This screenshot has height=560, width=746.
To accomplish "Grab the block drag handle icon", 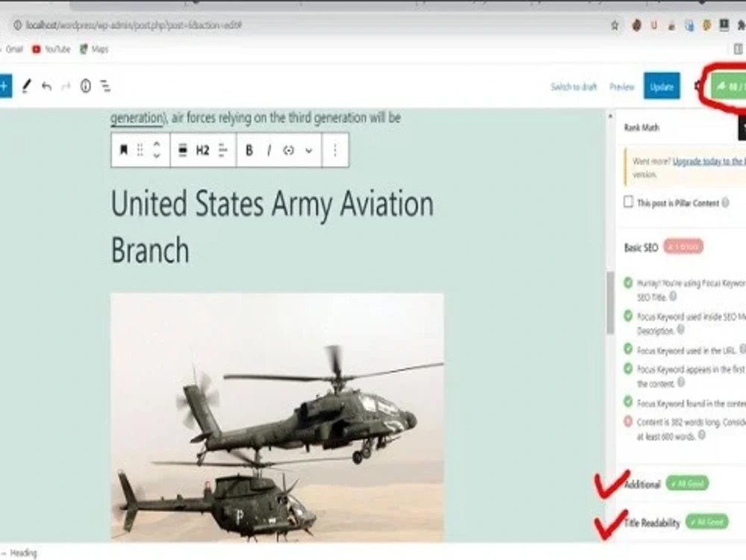I will pyautogui.click(x=140, y=150).
